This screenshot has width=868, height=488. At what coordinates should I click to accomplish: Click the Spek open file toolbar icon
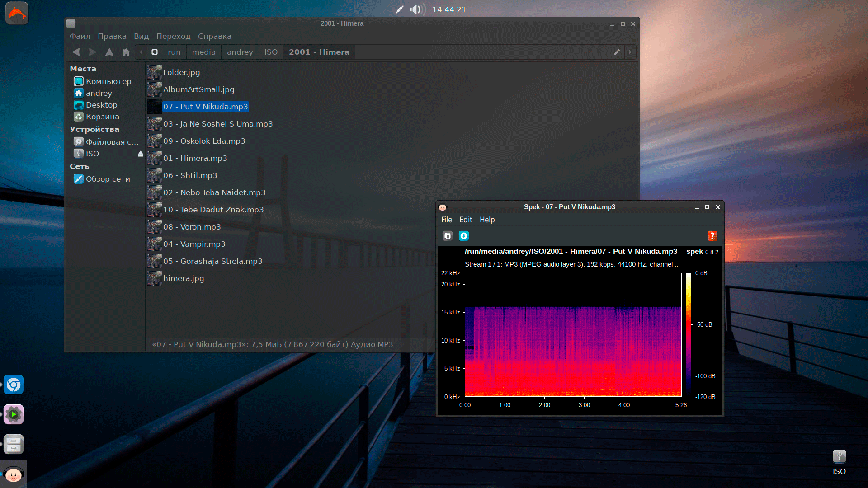click(x=447, y=236)
